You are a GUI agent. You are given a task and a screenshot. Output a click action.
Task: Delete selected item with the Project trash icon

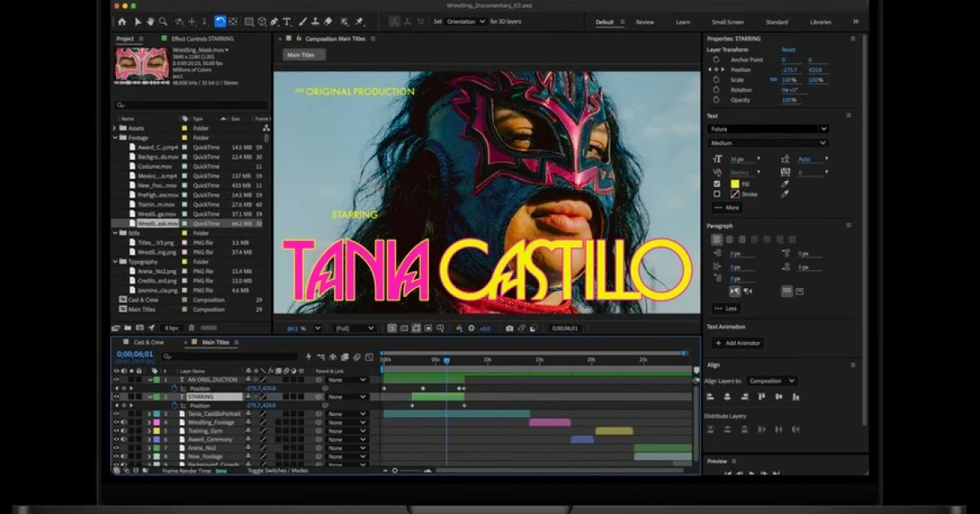tap(191, 328)
